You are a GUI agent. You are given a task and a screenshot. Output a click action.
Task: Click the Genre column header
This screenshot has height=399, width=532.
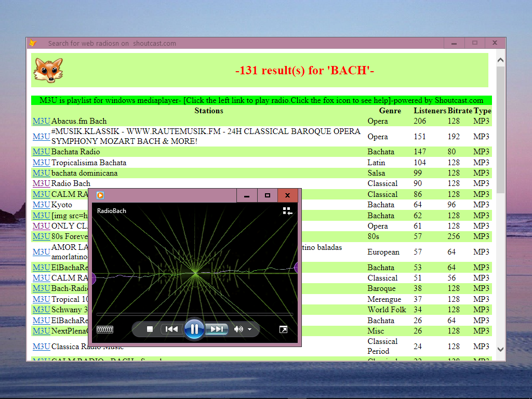390,111
